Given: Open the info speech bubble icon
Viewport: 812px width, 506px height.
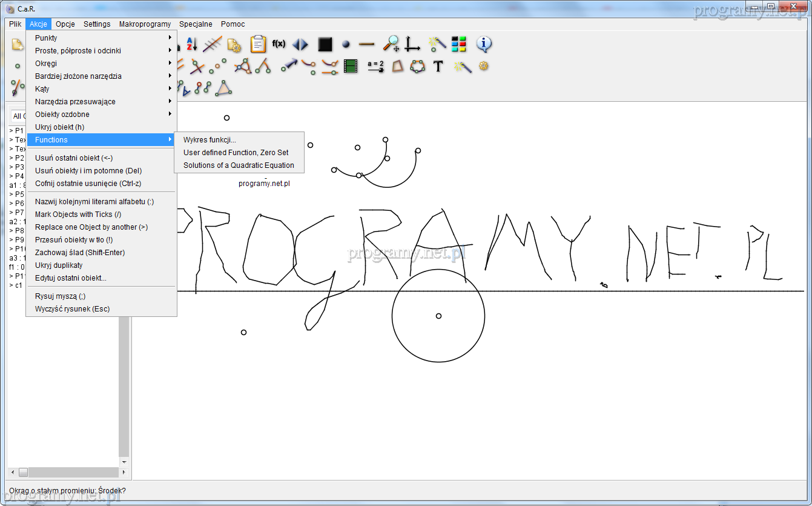Looking at the screenshot, I should [484, 44].
